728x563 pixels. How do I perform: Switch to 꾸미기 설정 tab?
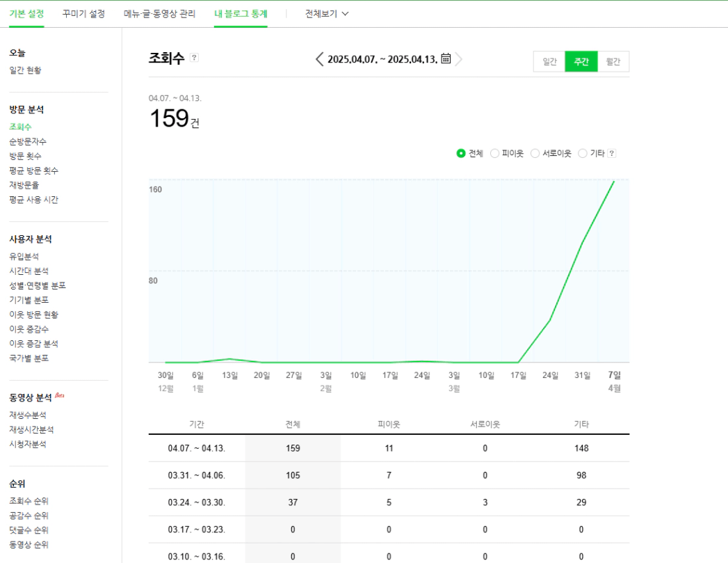click(x=83, y=14)
